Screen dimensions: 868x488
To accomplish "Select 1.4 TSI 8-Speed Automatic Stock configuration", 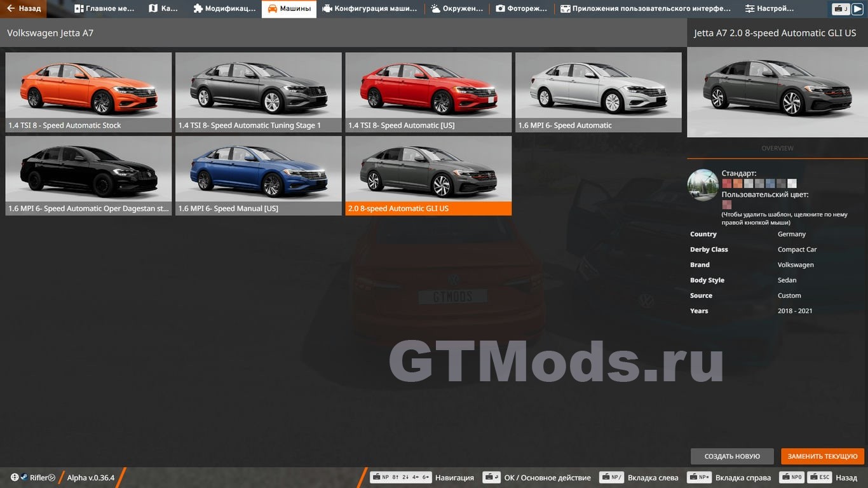I will pyautogui.click(x=88, y=92).
